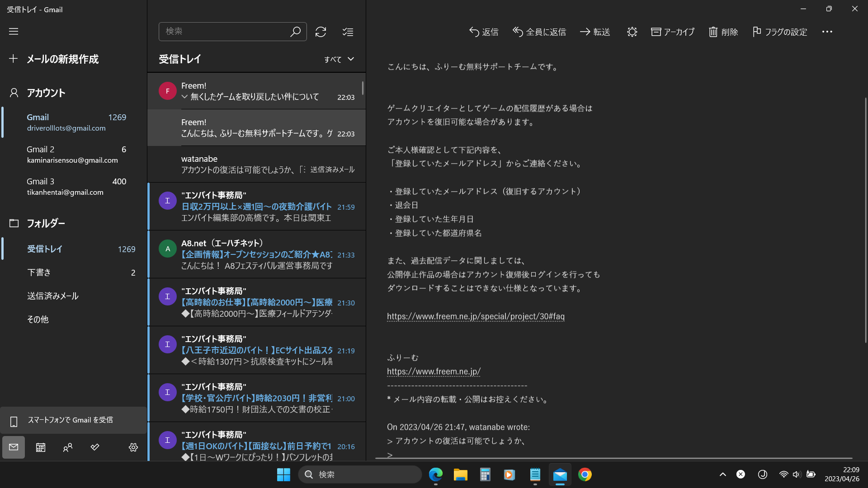Open the hamburger navigation menu
This screenshot has width=868, height=488.
pos(14,31)
